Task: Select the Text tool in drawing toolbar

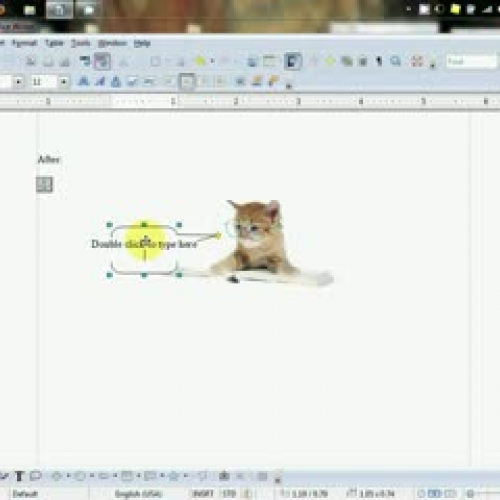Action: [x=19, y=476]
